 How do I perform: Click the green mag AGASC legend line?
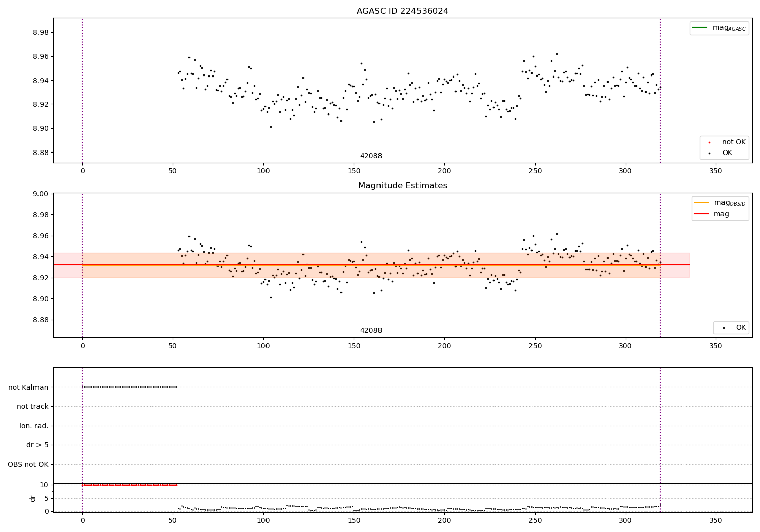tap(700, 28)
